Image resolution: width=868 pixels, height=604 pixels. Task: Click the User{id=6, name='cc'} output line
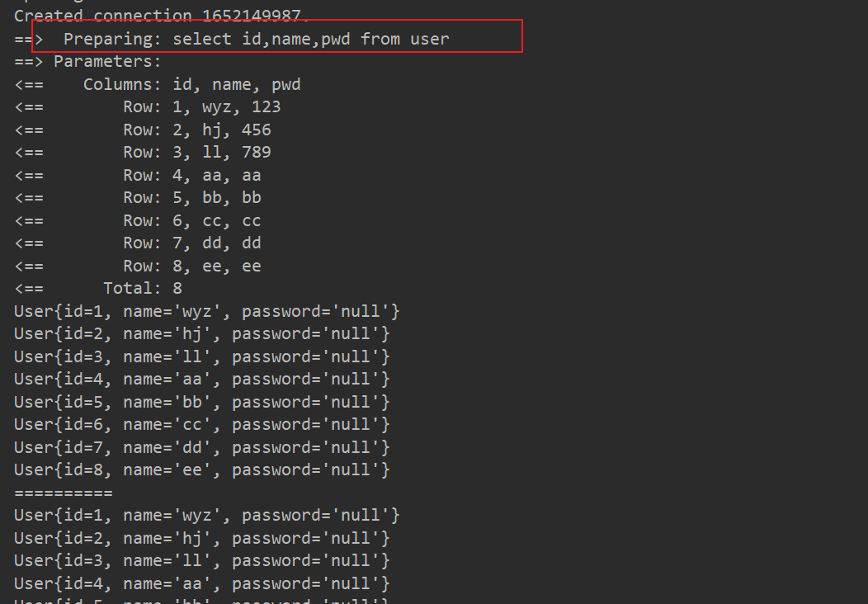[201, 425]
